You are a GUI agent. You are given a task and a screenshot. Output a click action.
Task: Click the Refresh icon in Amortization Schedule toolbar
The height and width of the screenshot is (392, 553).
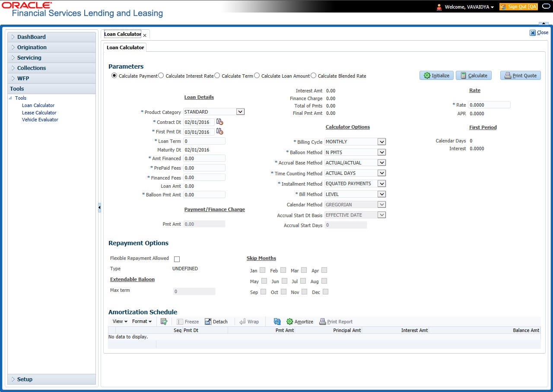click(x=277, y=322)
